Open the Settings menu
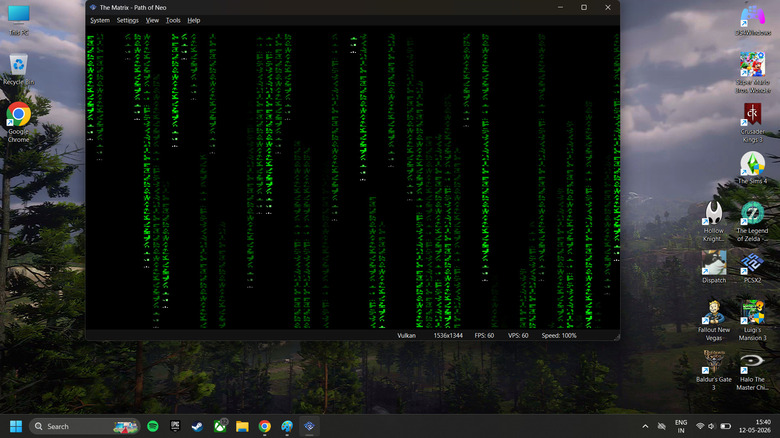Screen dimensions: 780x438 pyautogui.click(x=127, y=20)
